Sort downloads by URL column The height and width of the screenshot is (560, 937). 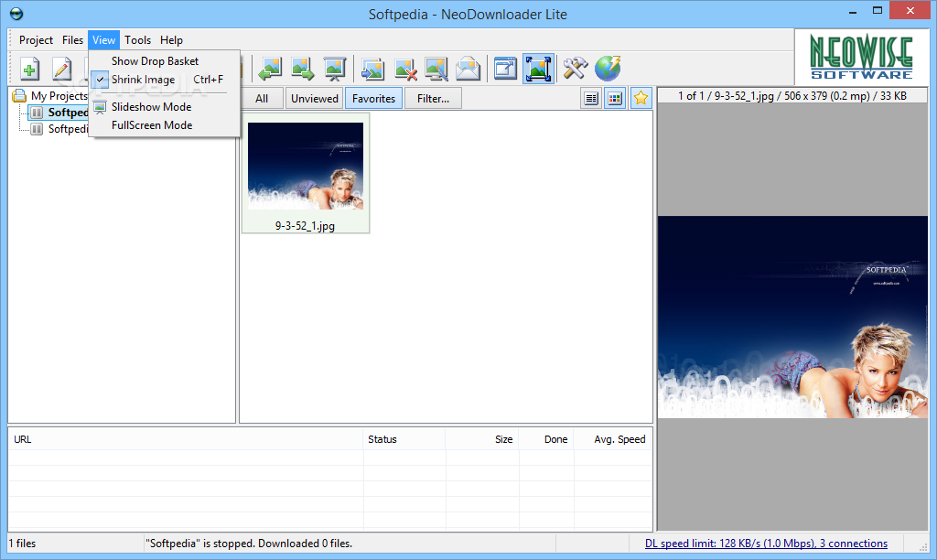click(x=185, y=439)
